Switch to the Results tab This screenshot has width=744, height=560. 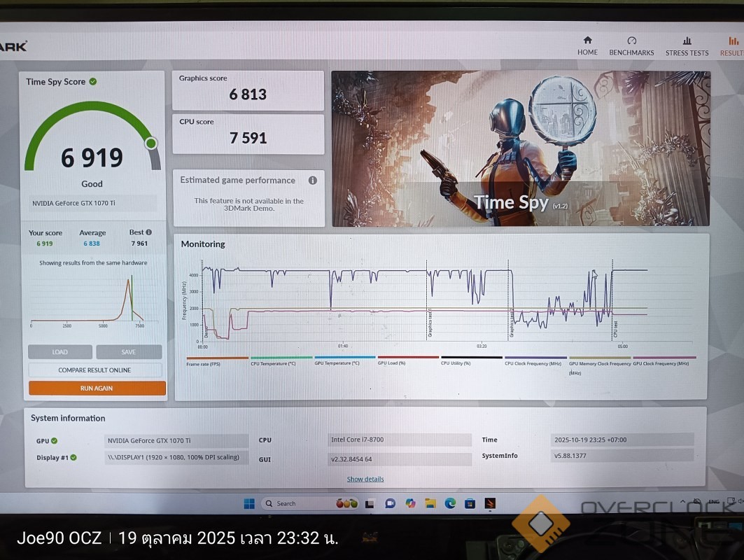[x=732, y=46]
